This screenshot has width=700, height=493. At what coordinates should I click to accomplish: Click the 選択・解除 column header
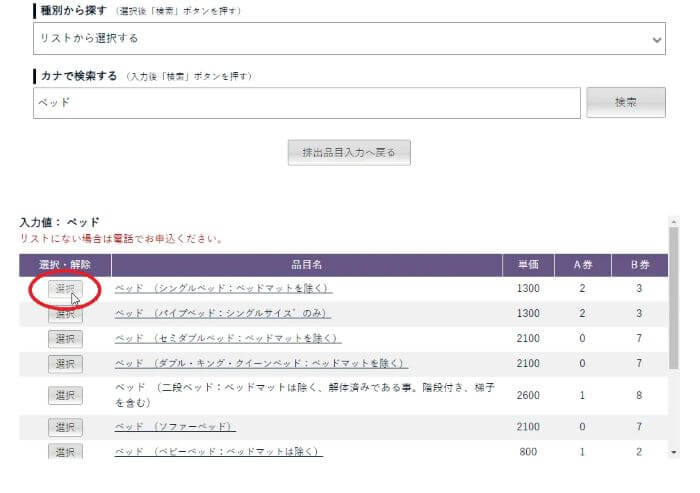pyautogui.click(x=65, y=265)
